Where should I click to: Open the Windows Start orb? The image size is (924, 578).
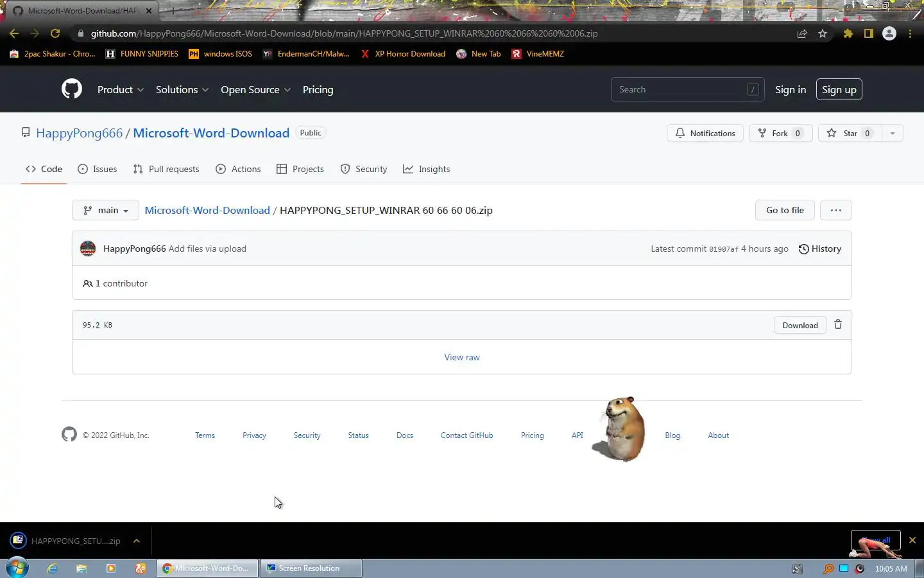[x=17, y=568]
